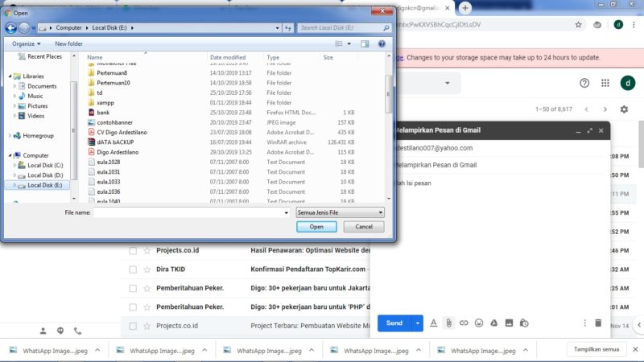This screenshot has height=362, width=644.
Task: Insert files using Google Drive icon
Action: (x=493, y=323)
